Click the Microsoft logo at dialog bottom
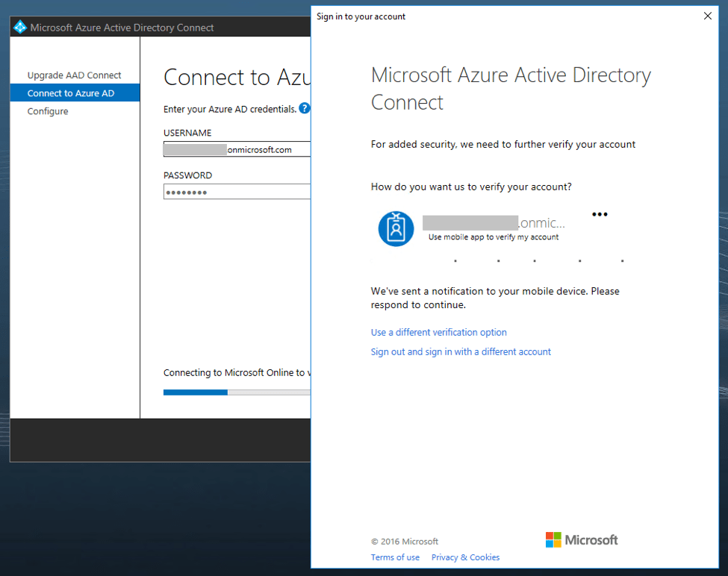Screen dimensions: 728x576 tap(581, 539)
